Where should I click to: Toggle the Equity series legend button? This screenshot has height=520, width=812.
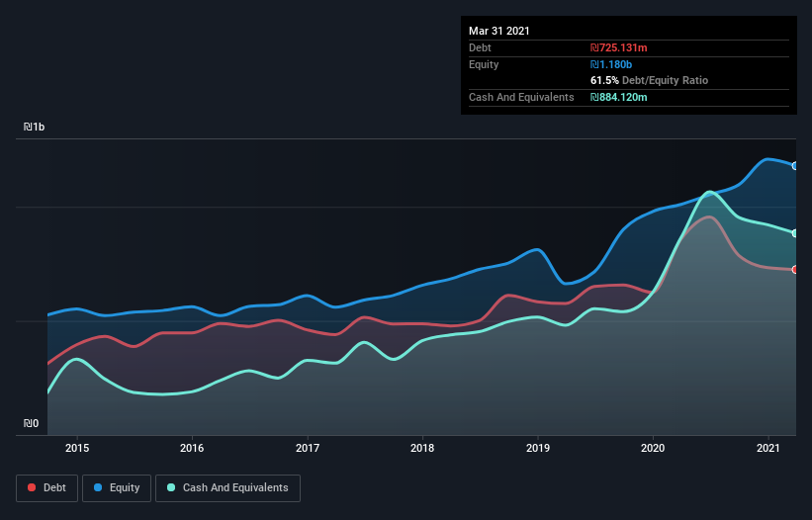pos(117,488)
